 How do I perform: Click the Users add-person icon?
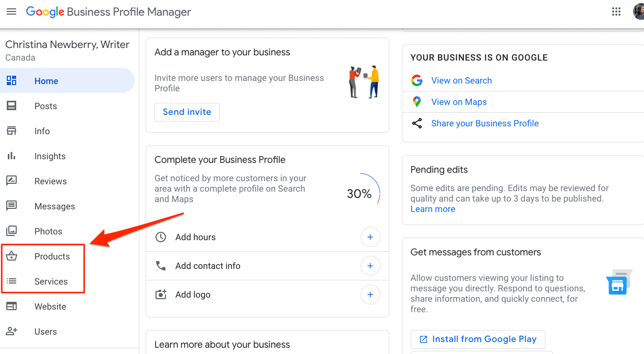click(11, 331)
